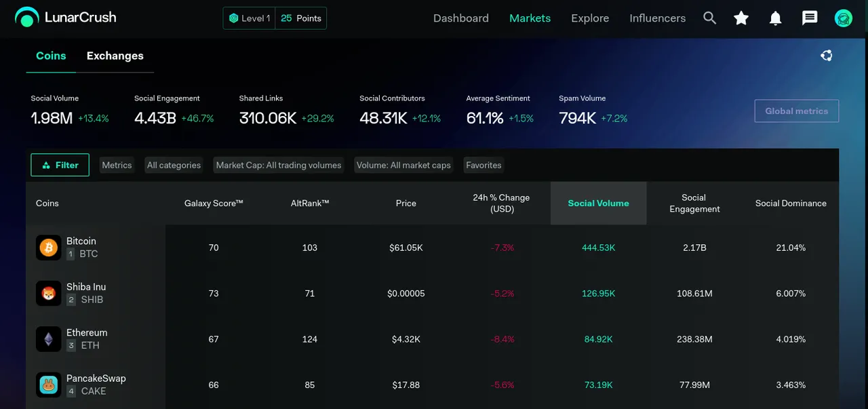Click the Shared Links 310.06K metric
This screenshot has height=409, width=868.
pos(287,111)
